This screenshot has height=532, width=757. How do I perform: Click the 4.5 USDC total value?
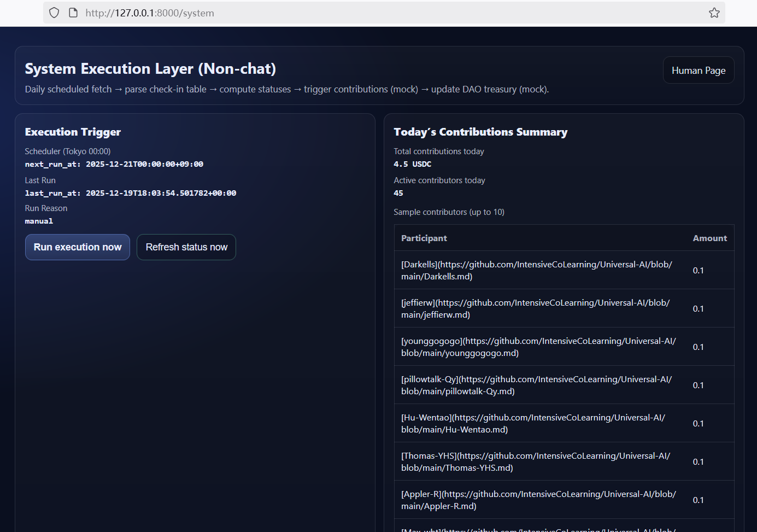click(x=412, y=164)
